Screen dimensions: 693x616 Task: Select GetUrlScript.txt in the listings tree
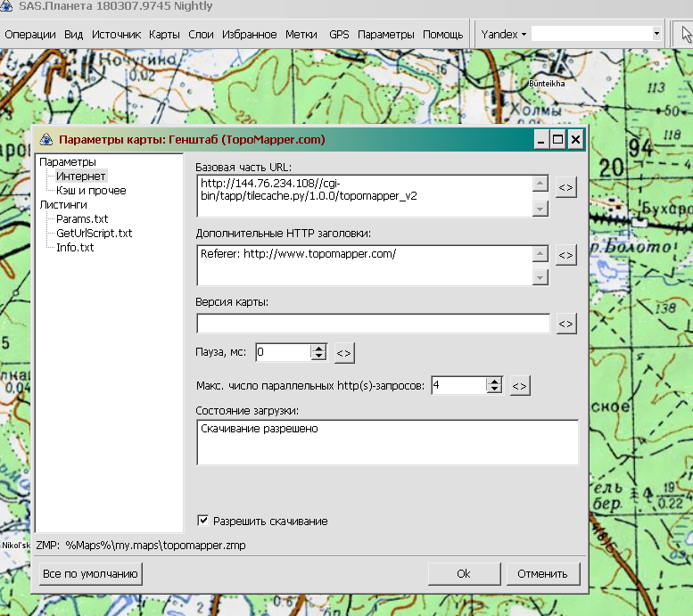point(94,233)
